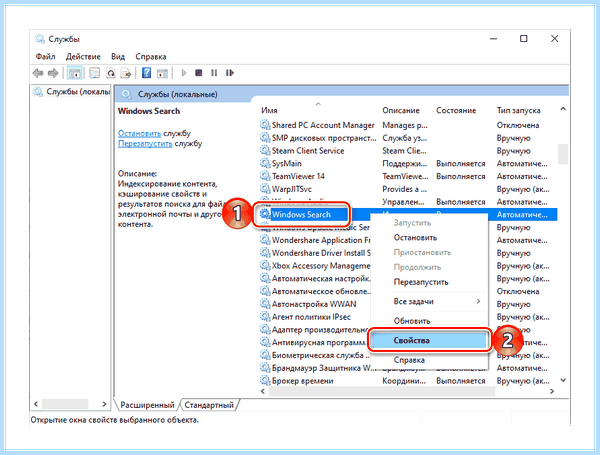Sort by the Имя column header

pos(269,111)
